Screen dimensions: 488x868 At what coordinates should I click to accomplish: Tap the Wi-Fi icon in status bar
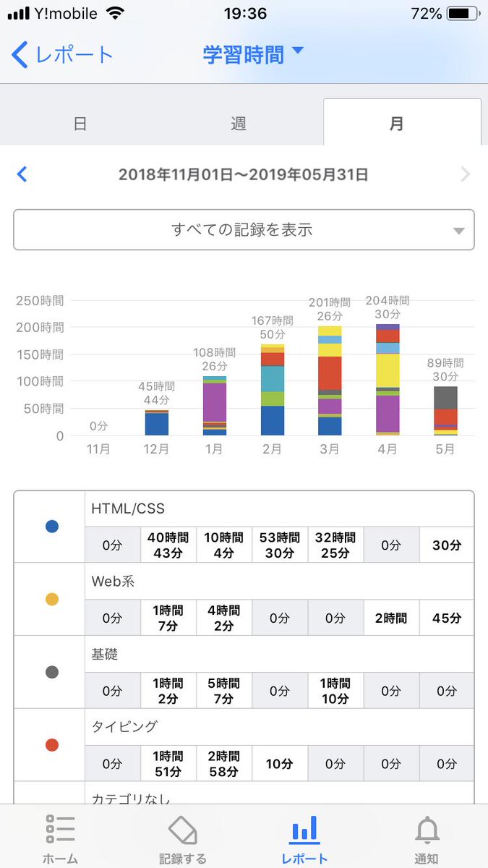[x=114, y=14]
